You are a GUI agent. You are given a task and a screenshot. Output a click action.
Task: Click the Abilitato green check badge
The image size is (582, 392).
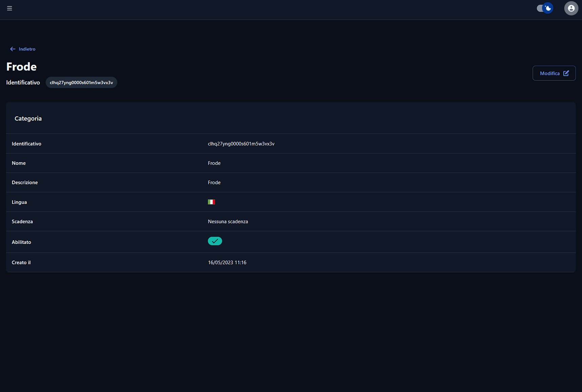coord(215,241)
